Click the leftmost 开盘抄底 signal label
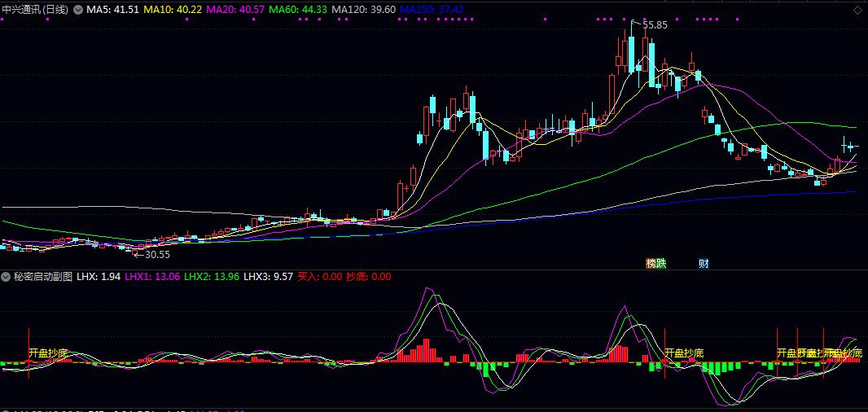The image size is (868, 412). [48, 353]
